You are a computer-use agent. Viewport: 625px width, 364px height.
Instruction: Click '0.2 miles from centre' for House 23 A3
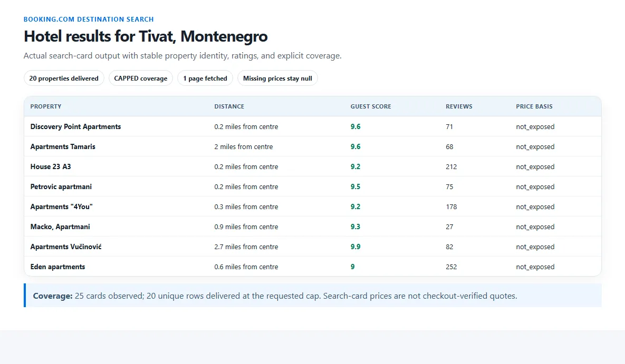click(246, 166)
